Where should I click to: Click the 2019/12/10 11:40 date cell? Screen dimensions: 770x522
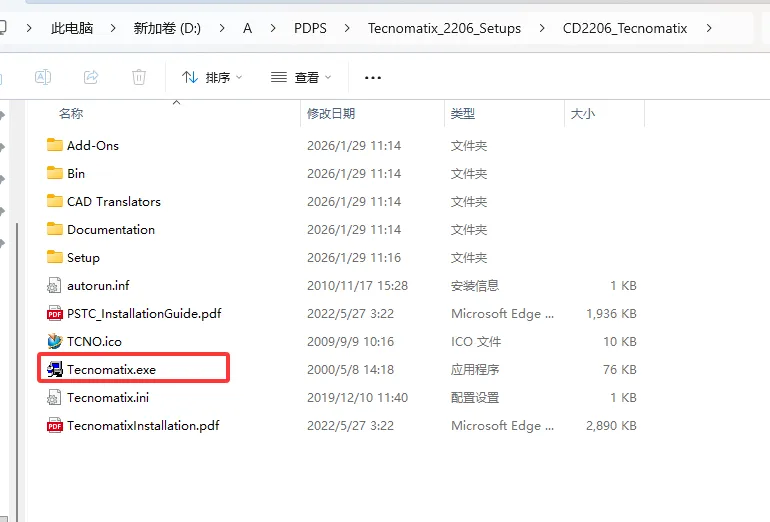pyautogui.click(x=358, y=397)
